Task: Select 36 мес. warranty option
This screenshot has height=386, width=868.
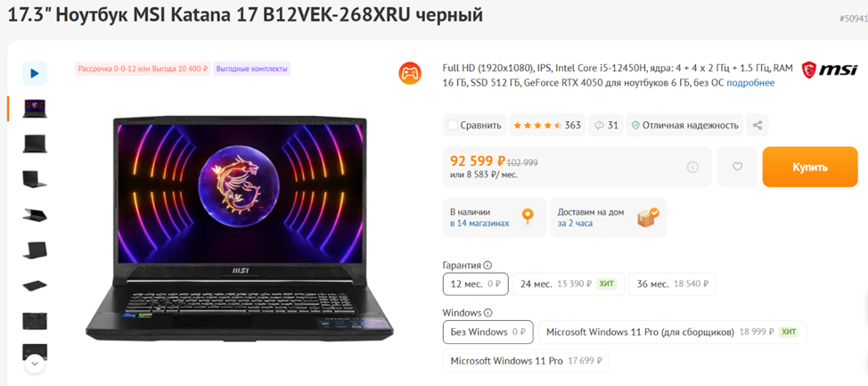Action: (x=672, y=284)
